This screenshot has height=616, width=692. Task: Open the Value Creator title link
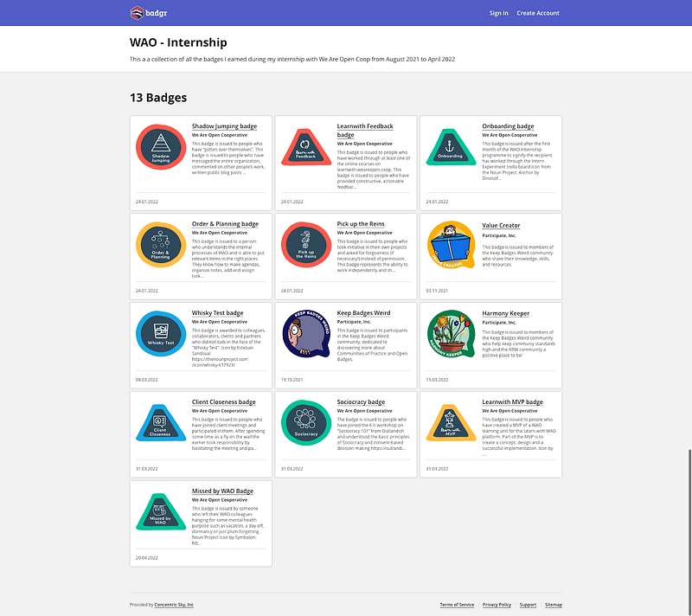tap(501, 225)
